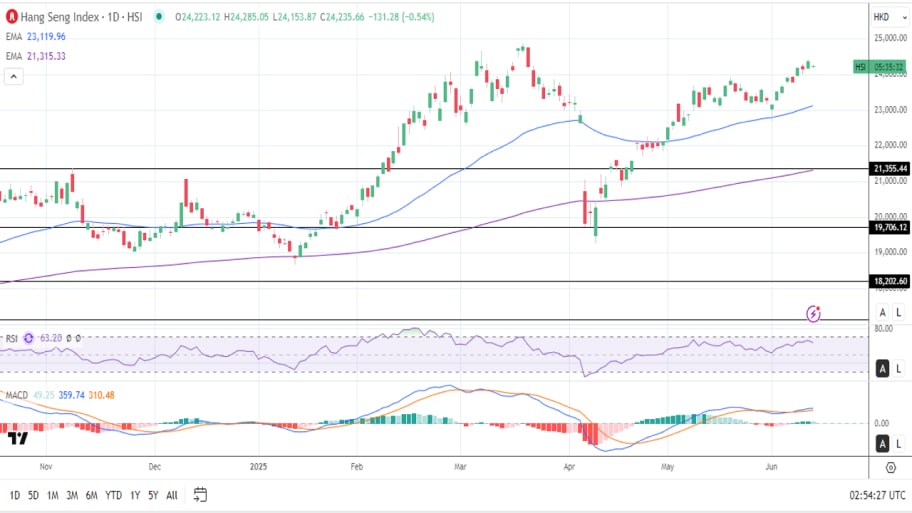
Task: Click the Nov label on time axis
Action: click(46, 466)
